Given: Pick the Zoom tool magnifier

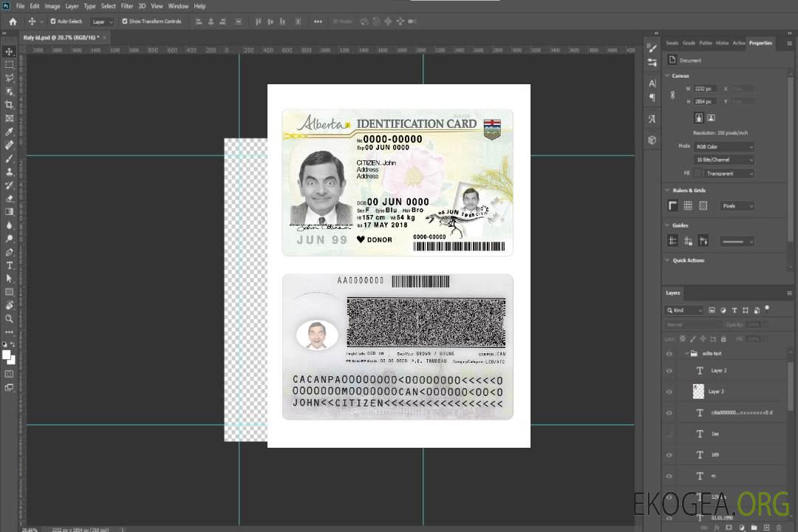Looking at the screenshot, I should coord(10,318).
